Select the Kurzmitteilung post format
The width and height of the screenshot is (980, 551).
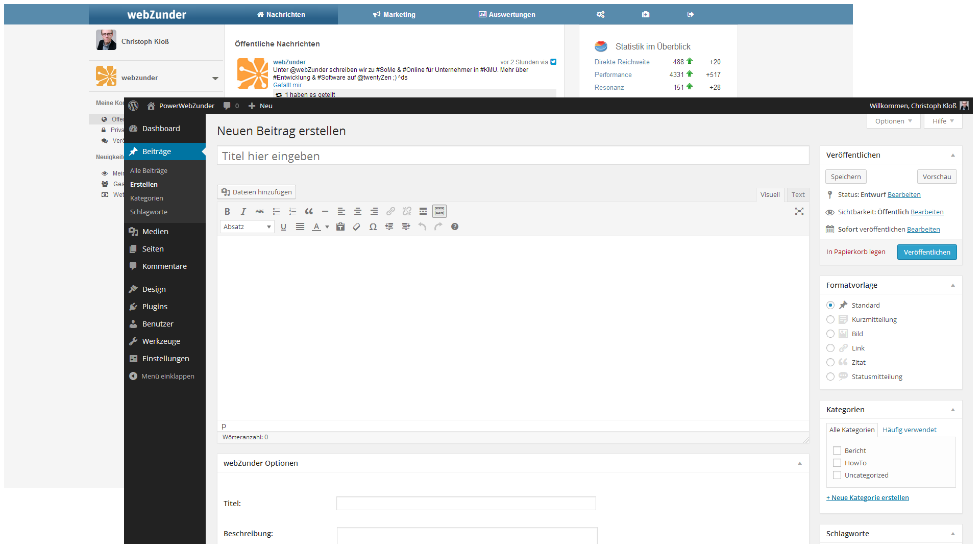830,319
